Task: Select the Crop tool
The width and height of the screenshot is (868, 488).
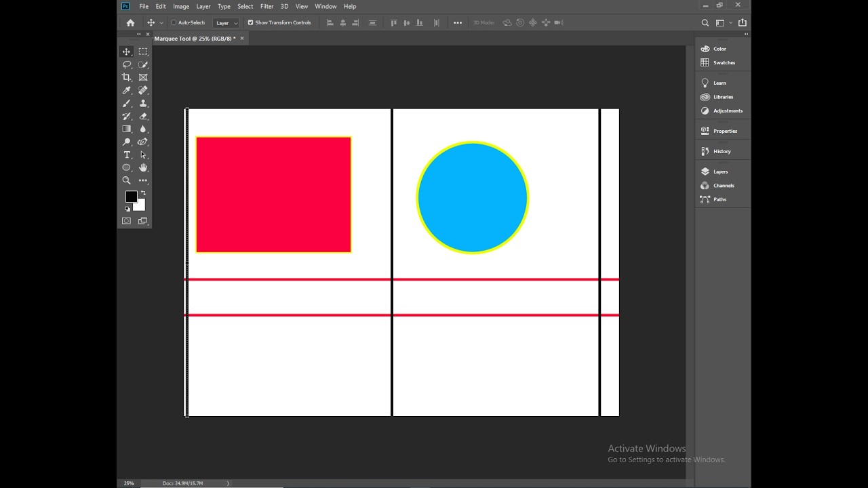Action: [x=127, y=77]
